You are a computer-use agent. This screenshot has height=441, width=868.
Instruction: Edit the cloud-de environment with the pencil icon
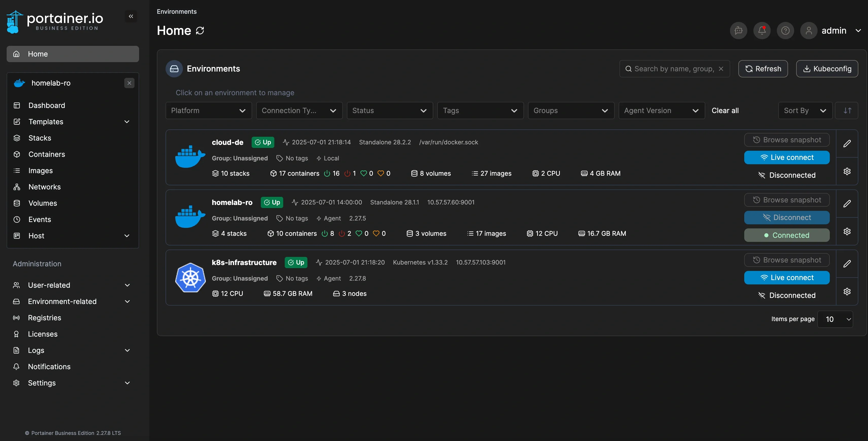coord(847,143)
